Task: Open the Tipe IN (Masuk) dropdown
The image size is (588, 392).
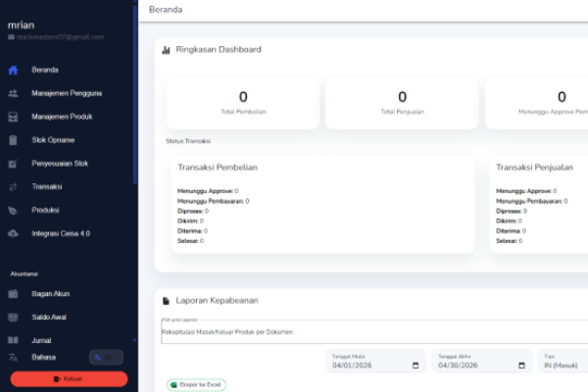Action: 563,366
